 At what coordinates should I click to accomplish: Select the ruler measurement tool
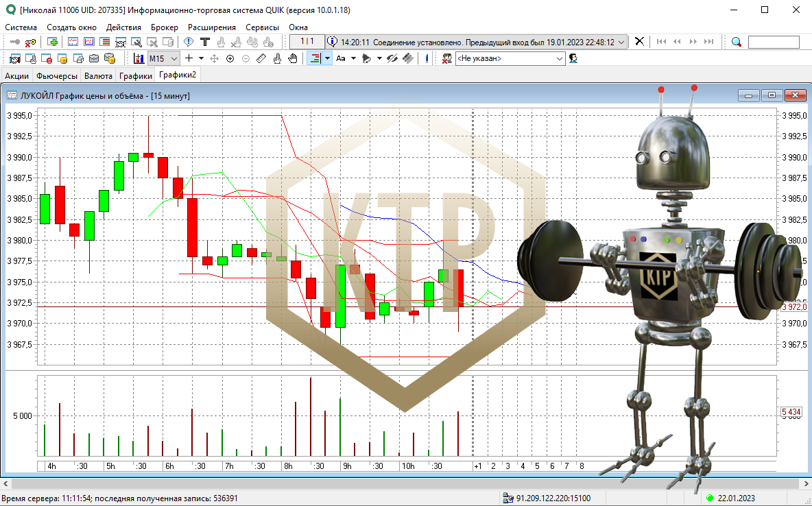pyautogui.click(x=261, y=58)
